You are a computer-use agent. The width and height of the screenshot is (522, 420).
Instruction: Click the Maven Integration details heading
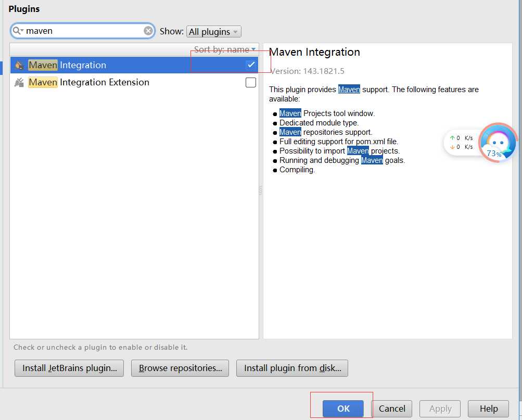click(x=314, y=52)
